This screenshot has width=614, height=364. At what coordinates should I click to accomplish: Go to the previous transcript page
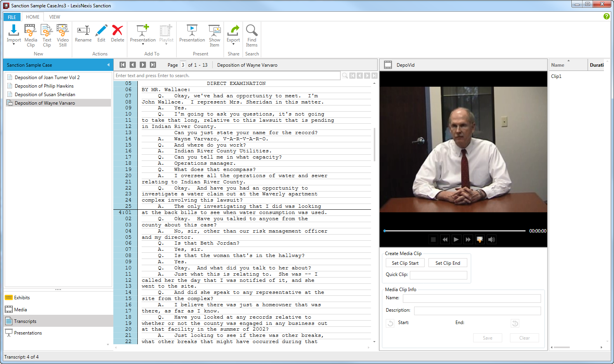point(133,65)
